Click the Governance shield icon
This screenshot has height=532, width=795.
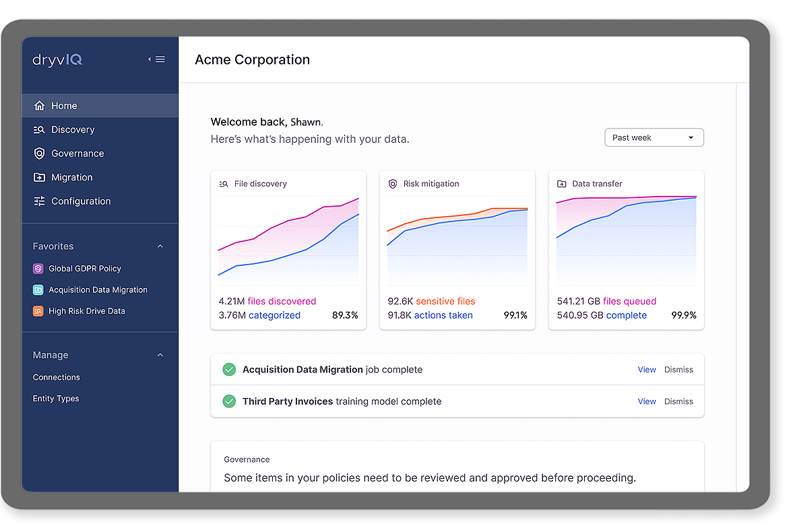(39, 154)
